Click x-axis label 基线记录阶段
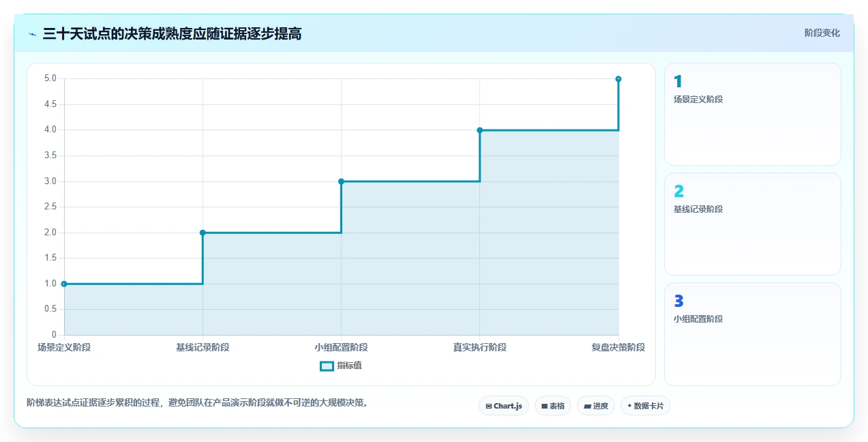The width and height of the screenshot is (868, 442). pyautogui.click(x=203, y=347)
